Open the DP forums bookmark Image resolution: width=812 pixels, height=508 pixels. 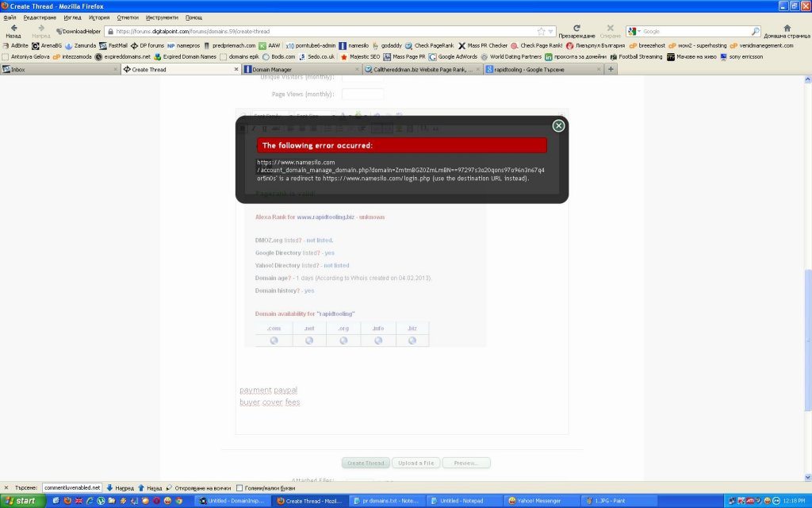click(x=147, y=45)
